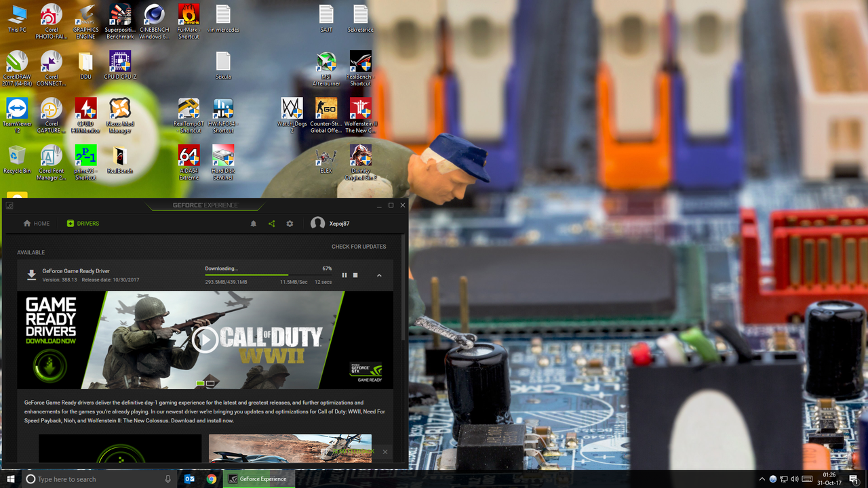
Task: Click the GeForce Experience scrollbar
Action: 405,288
